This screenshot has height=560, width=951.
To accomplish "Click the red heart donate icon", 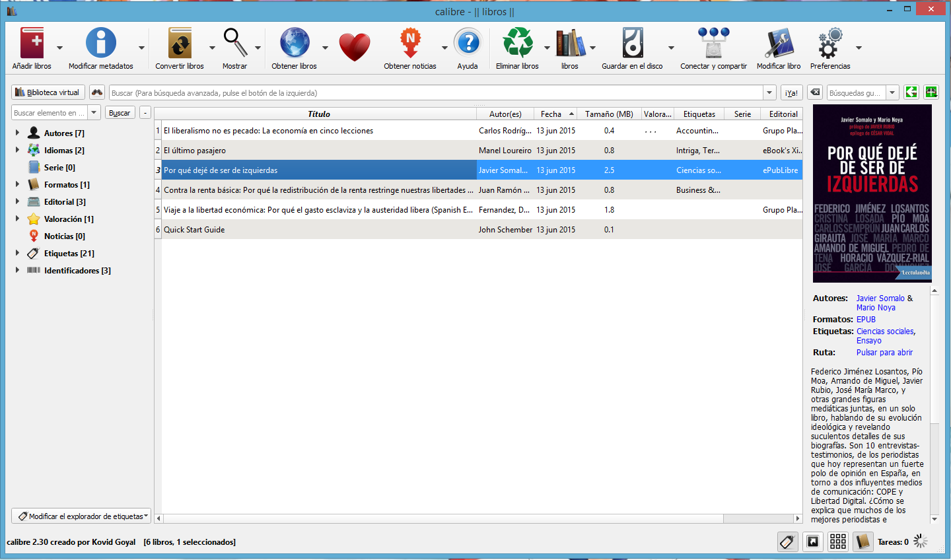I will (355, 47).
